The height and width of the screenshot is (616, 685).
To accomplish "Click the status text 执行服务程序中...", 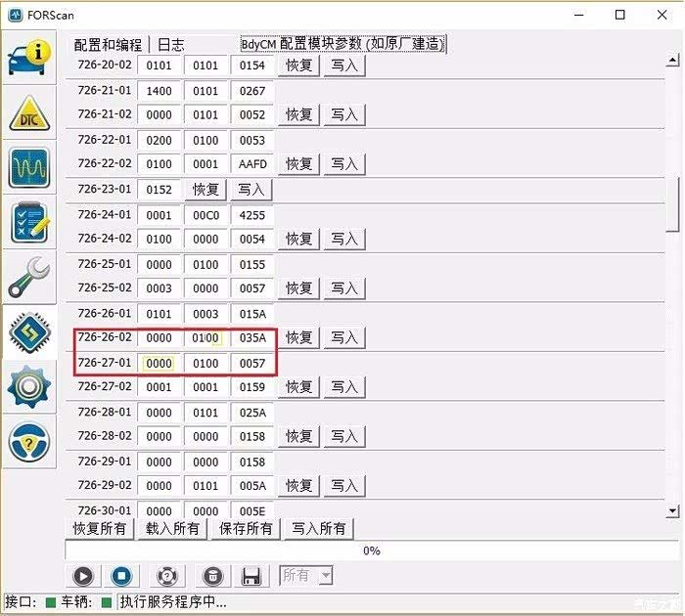I will [173, 602].
